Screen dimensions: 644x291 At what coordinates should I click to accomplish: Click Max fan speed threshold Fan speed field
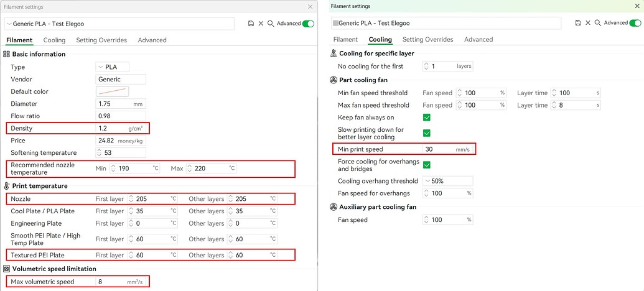[x=482, y=106]
